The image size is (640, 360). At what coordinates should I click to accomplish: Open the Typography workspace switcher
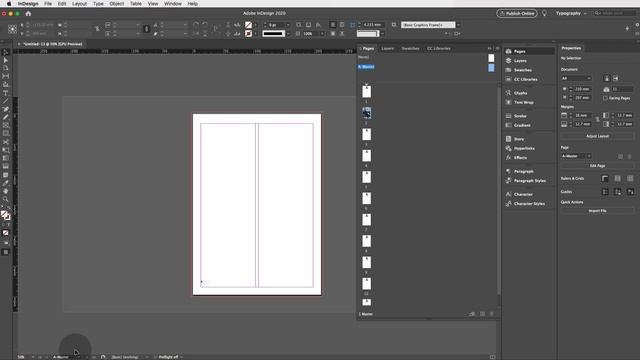point(571,13)
